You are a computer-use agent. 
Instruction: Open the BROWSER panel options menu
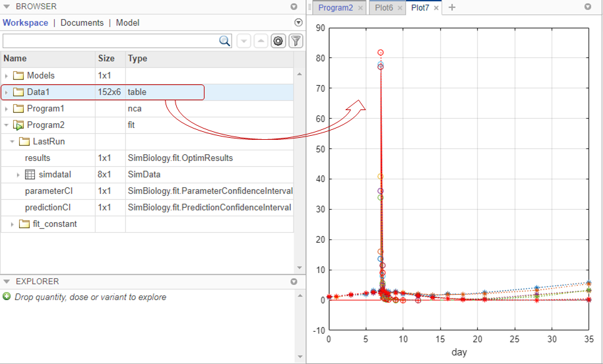point(294,7)
